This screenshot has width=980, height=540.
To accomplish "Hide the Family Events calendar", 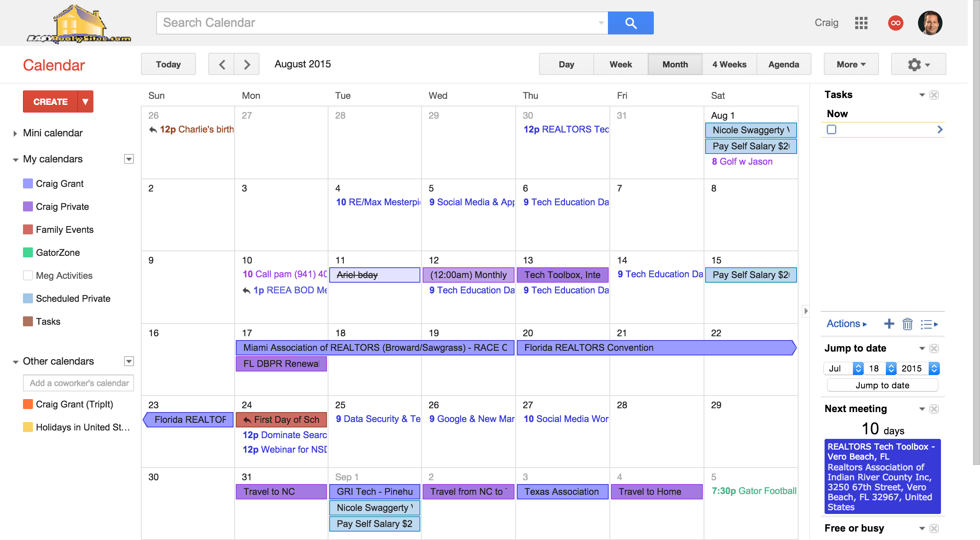I will point(28,229).
